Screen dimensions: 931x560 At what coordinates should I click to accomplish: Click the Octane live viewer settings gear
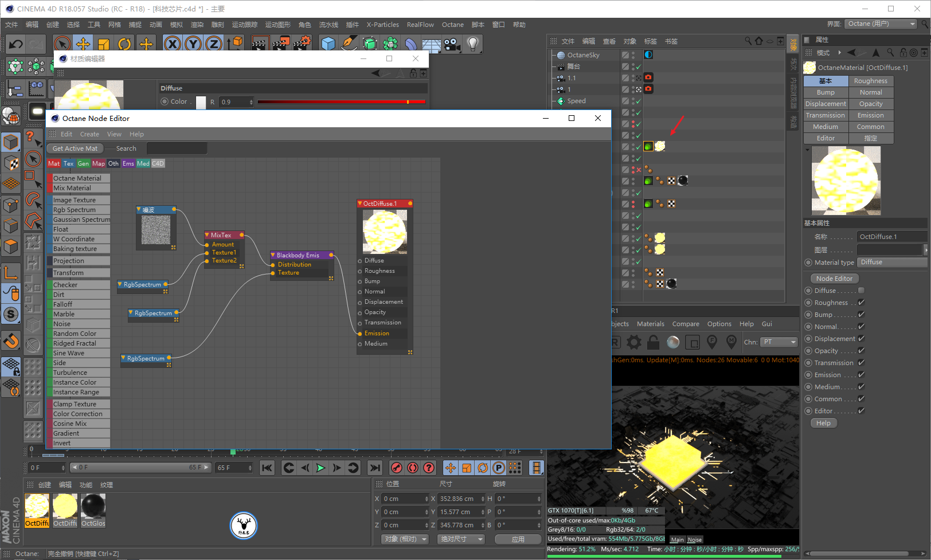[634, 342]
